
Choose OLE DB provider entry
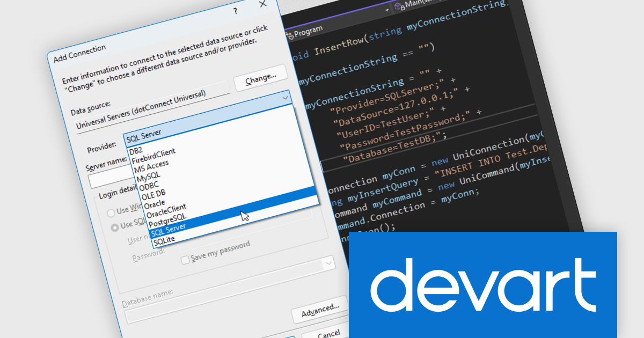pyautogui.click(x=153, y=195)
